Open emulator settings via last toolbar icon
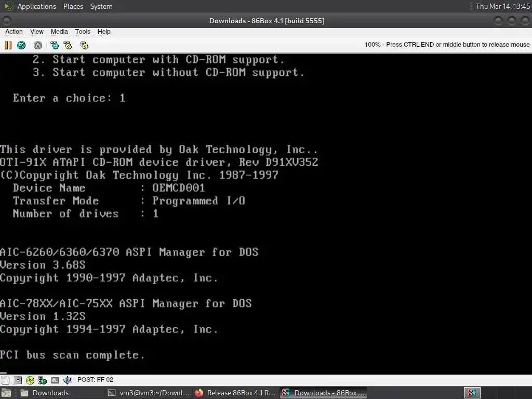 [x=84, y=45]
